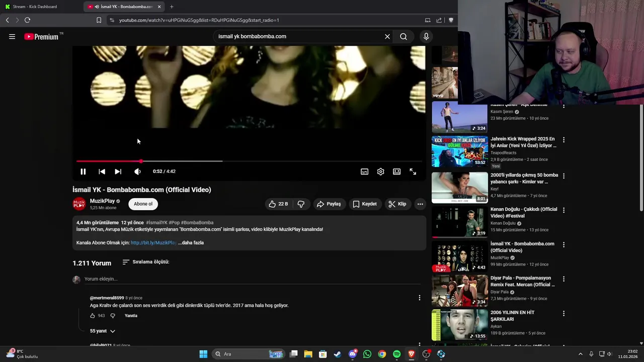Open the MuzikPlay channel avatar
The height and width of the screenshot is (362, 644).
79,204
